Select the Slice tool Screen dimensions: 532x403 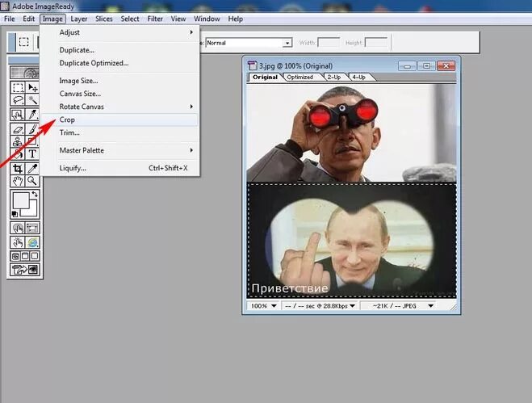[x=32, y=115]
